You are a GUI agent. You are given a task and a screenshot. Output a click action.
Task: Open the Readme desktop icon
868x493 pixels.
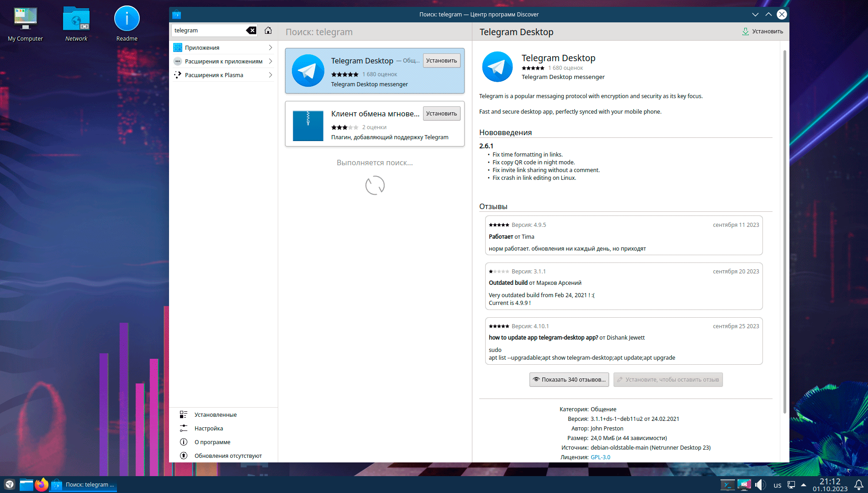click(x=127, y=19)
